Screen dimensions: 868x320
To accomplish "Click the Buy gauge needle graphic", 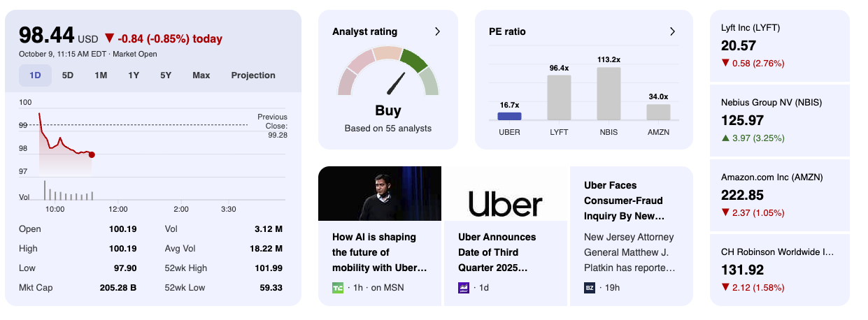I will coord(396,83).
